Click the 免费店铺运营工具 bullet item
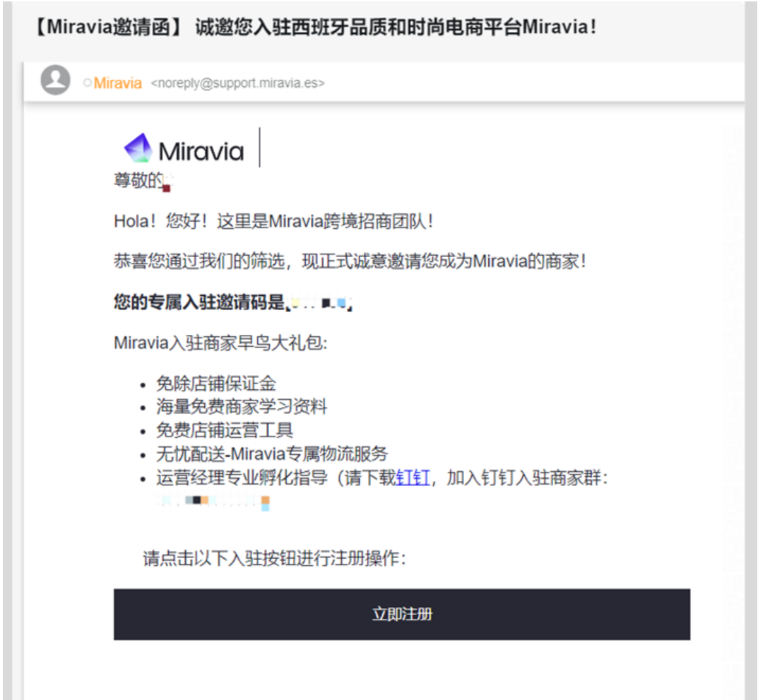The height and width of the screenshot is (700, 770). click(x=224, y=430)
